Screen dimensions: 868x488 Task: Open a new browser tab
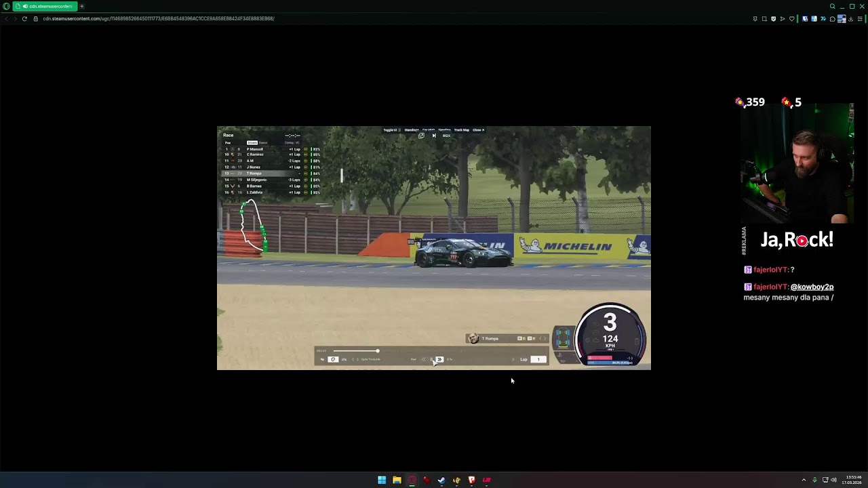tap(81, 6)
